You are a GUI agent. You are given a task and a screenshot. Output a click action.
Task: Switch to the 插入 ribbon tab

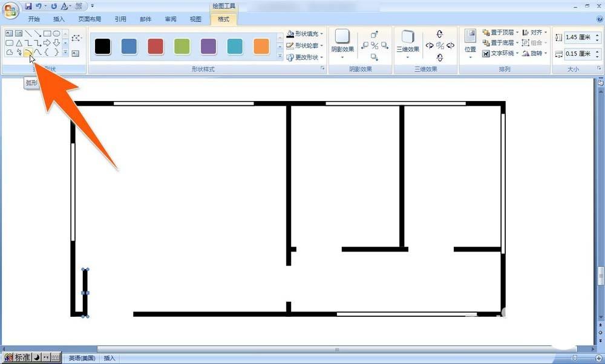(58, 19)
